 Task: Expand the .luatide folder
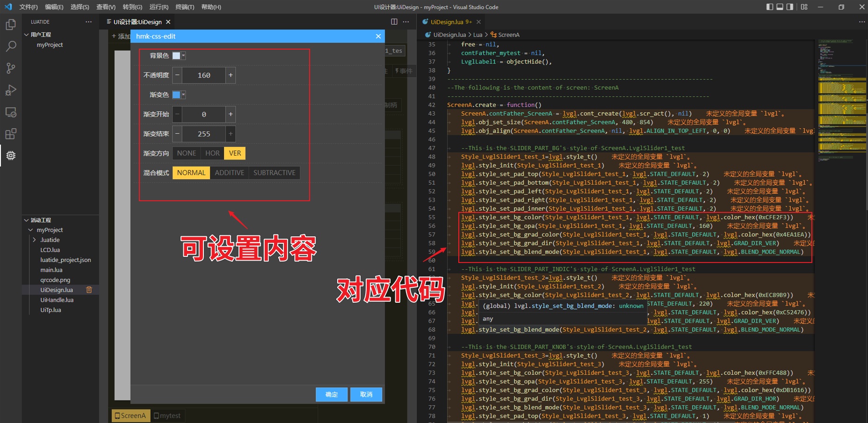point(34,240)
